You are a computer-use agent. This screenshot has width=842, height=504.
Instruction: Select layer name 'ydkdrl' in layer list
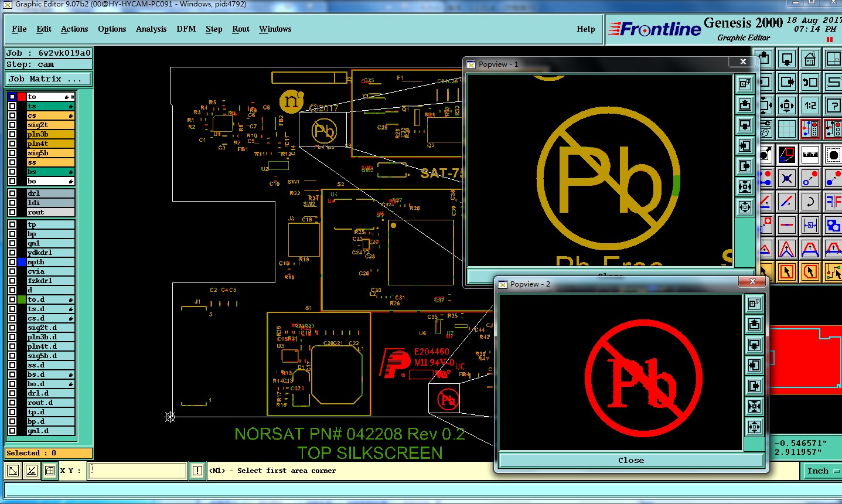pyautogui.click(x=50, y=253)
